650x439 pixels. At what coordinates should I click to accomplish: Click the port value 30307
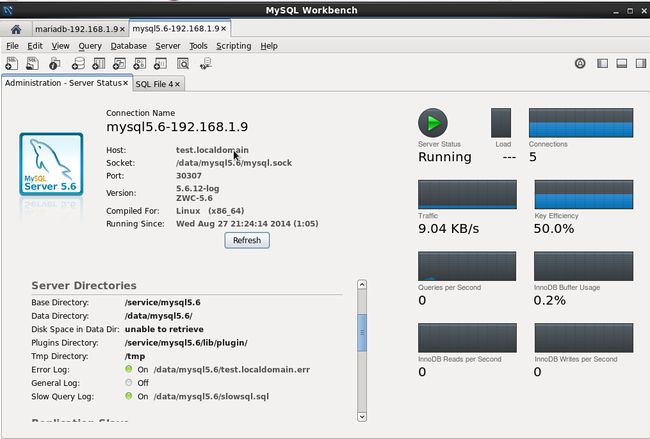click(x=189, y=176)
